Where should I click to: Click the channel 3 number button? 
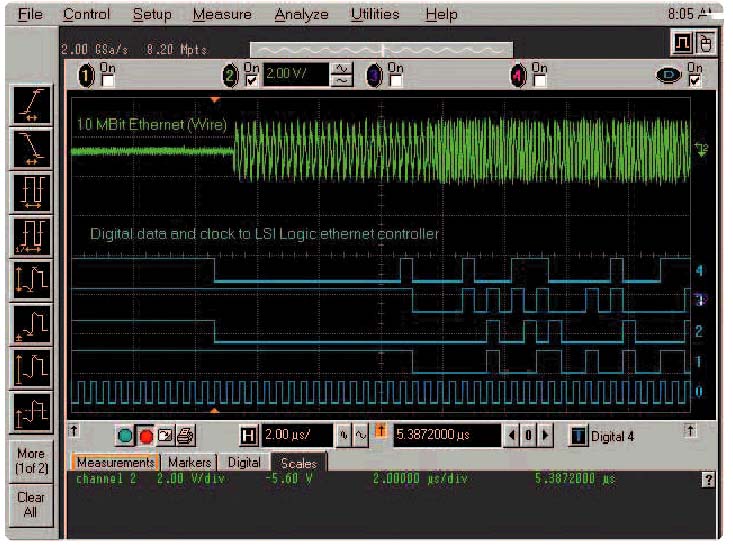[x=374, y=75]
